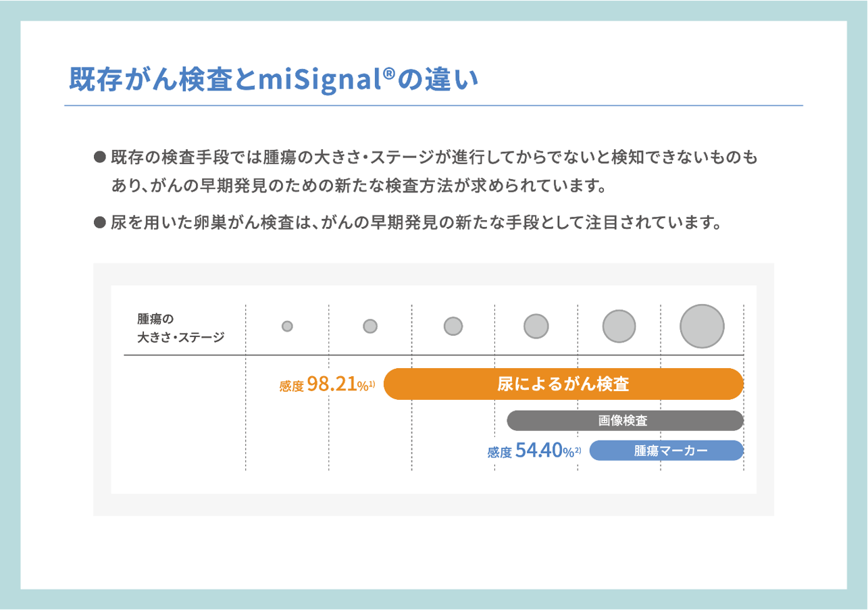Screen dimensions: 868x610
Task: Click the 腫瘍の大きさ・ステージ row label
Action: tap(180, 327)
